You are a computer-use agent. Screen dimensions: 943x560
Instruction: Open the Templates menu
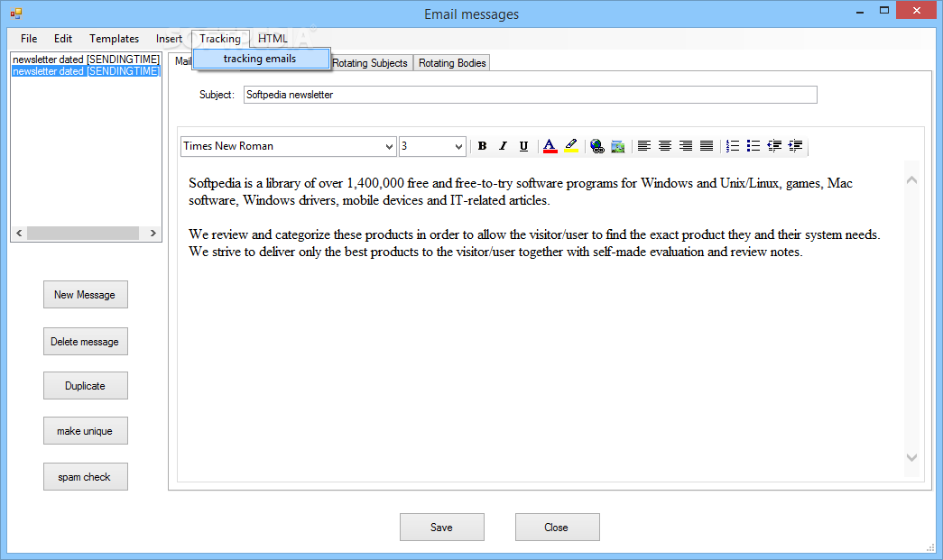(115, 39)
